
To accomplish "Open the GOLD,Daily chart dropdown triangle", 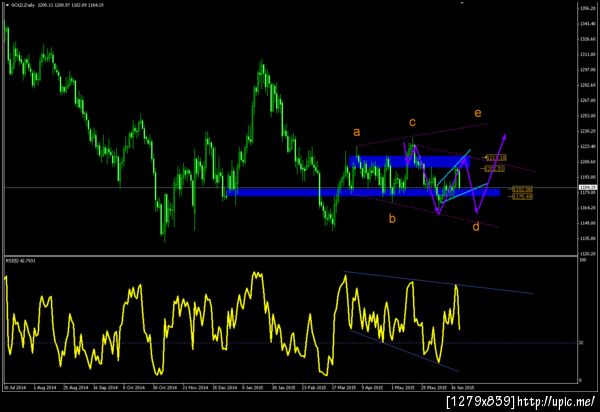I will (7, 5).
